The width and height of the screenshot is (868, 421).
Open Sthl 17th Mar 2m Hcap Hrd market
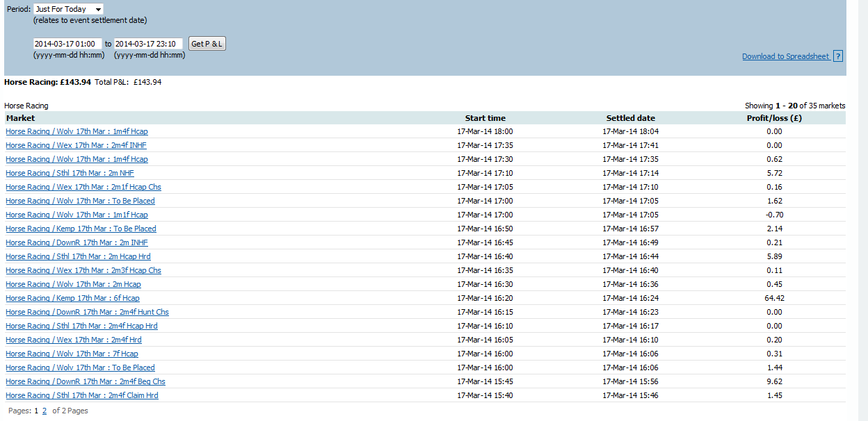coord(78,256)
